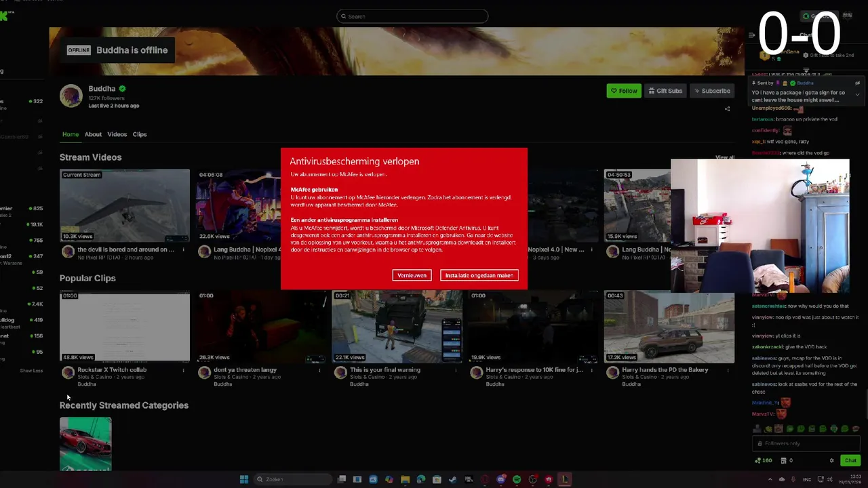This screenshot has width=868, height=488.
Task: Click the chat message input field
Action: tap(806, 443)
